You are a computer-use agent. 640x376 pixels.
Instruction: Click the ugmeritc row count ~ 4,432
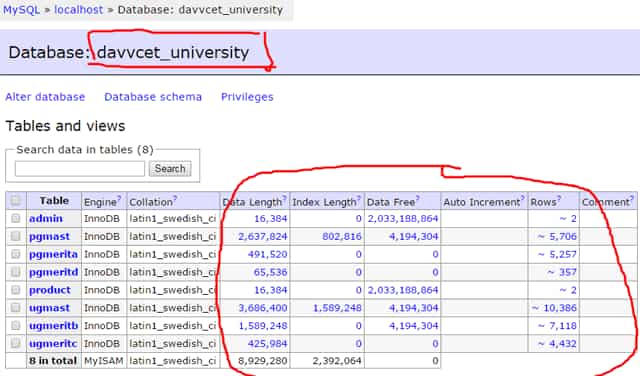pyautogui.click(x=557, y=344)
